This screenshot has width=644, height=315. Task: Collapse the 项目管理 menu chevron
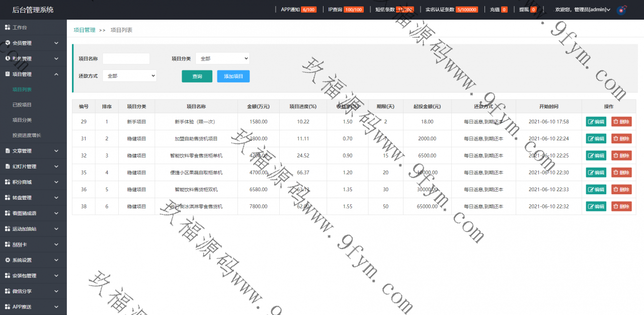[x=56, y=74]
